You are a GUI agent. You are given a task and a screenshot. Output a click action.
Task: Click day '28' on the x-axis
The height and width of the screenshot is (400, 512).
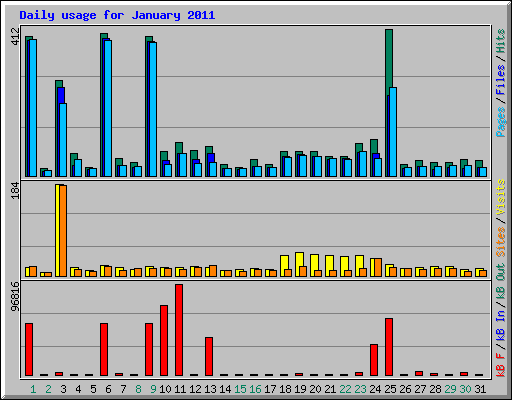click(x=435, y=389)
